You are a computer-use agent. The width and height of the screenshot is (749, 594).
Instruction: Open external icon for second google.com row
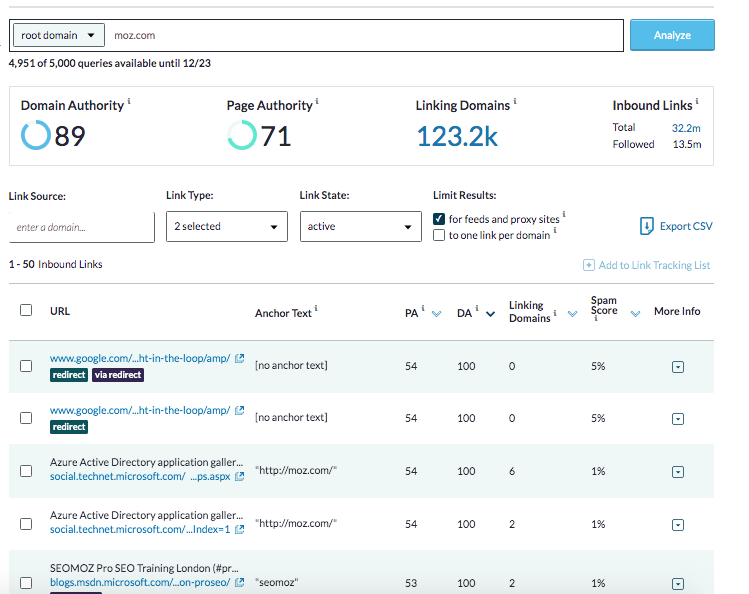[239, 410]
